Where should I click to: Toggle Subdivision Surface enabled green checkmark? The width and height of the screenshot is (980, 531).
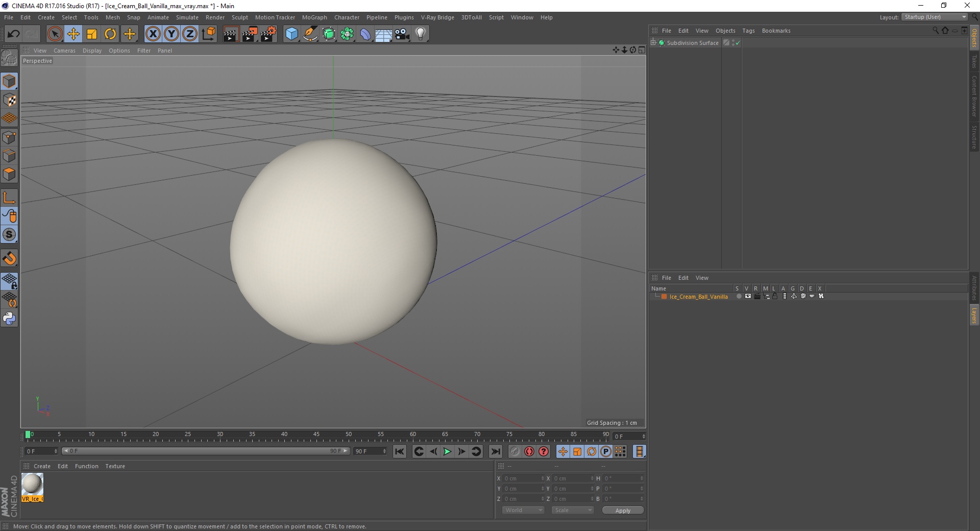pos(738,43)
